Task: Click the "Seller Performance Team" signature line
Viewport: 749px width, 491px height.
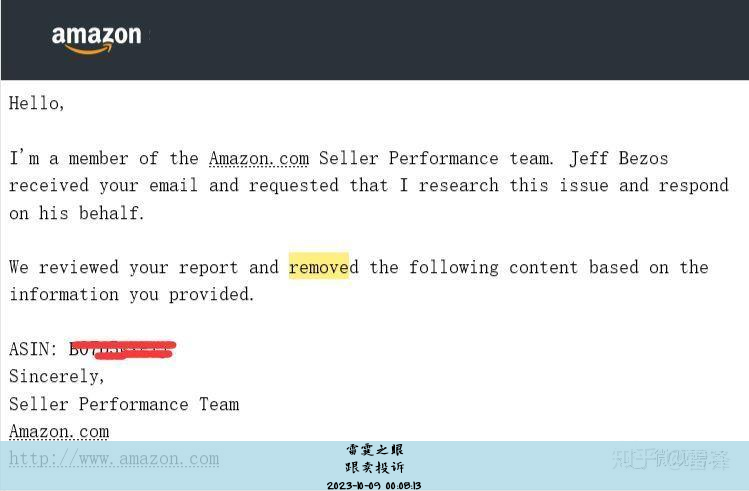Action: pos(124,404)
